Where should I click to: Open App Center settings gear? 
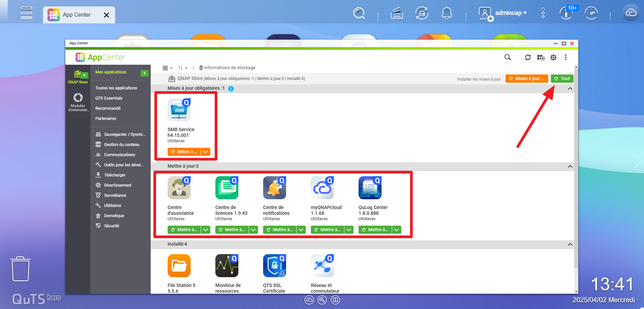553,57
